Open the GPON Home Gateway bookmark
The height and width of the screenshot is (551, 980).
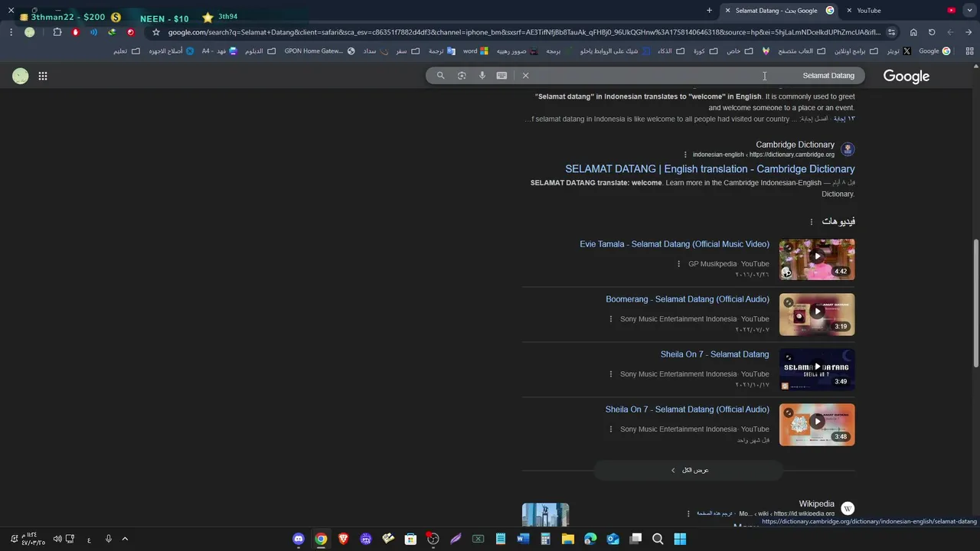[320, 51]
